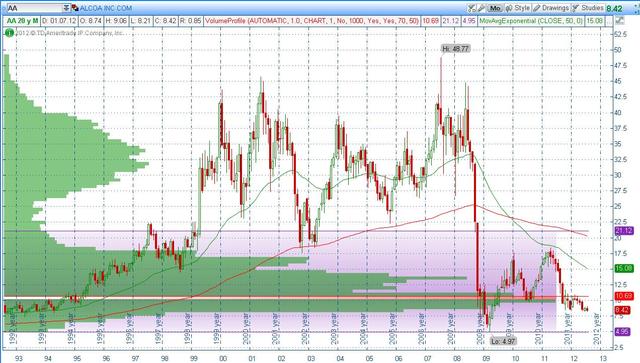Click the scissors chart-edit icon
Image resolution: width=640 pixels, height=363 pixels.
[x=471, y=8]
